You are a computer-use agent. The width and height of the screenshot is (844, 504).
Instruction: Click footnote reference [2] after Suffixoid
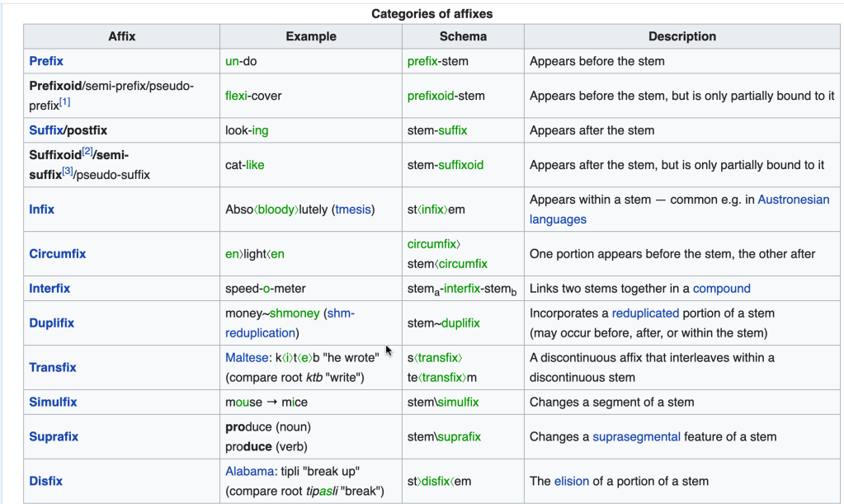click(87, 151)
